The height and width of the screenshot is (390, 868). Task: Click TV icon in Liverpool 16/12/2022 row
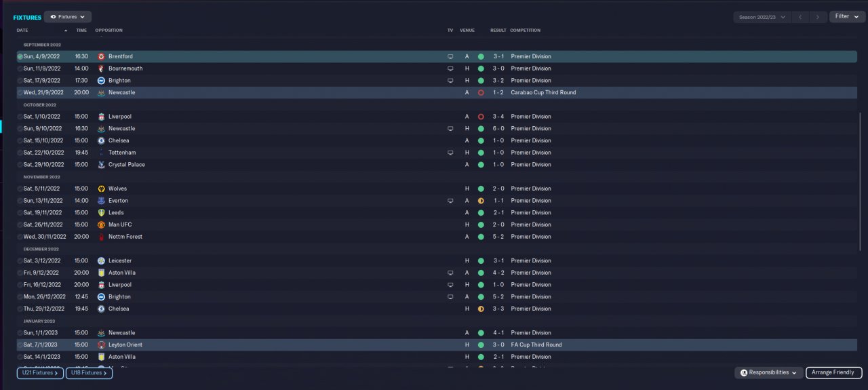[450, 285]
